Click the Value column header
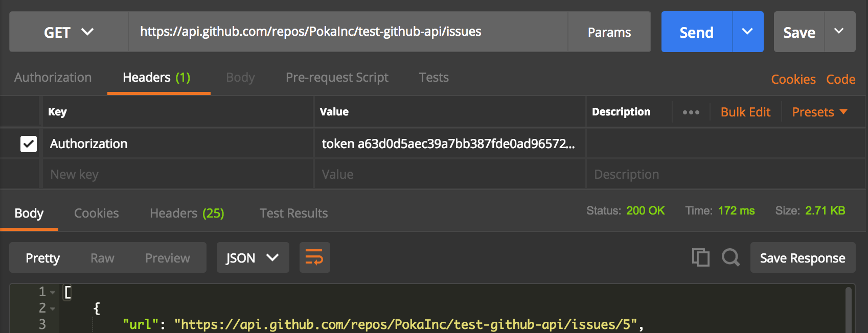The image size is (868, 333). tap(334, 112)
